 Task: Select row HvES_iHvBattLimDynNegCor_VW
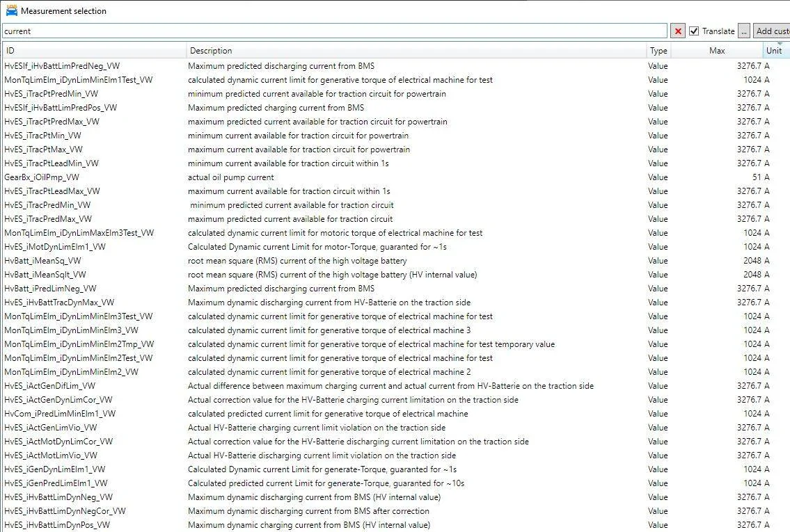click(395, 511)
